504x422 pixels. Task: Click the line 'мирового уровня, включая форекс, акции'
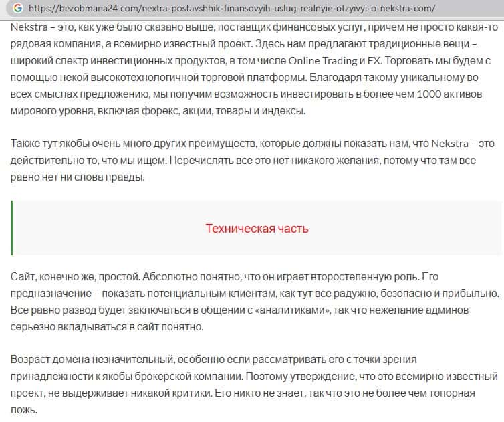coord(158,111)
